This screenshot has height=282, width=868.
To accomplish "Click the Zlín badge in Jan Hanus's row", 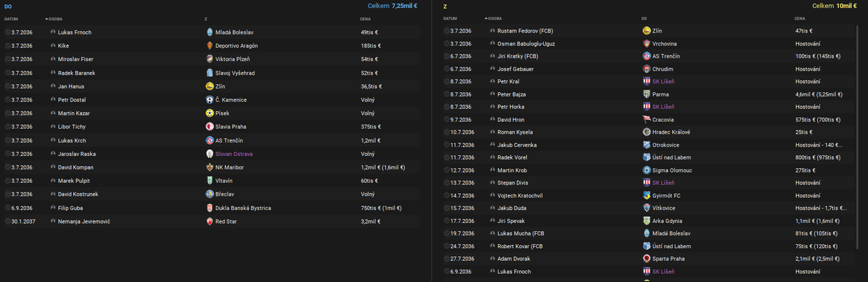I will pos(210,86).
